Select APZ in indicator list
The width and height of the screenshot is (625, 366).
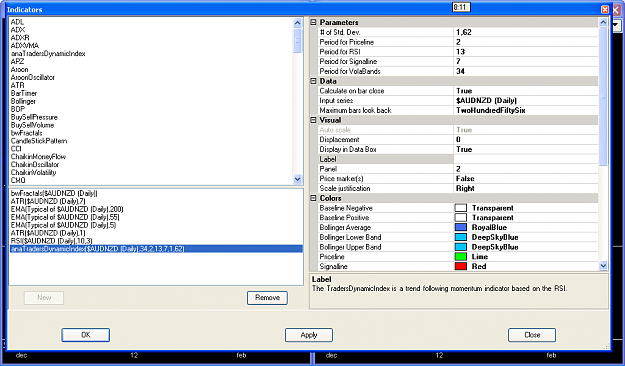pyautogui.click(x=17, y=61)
